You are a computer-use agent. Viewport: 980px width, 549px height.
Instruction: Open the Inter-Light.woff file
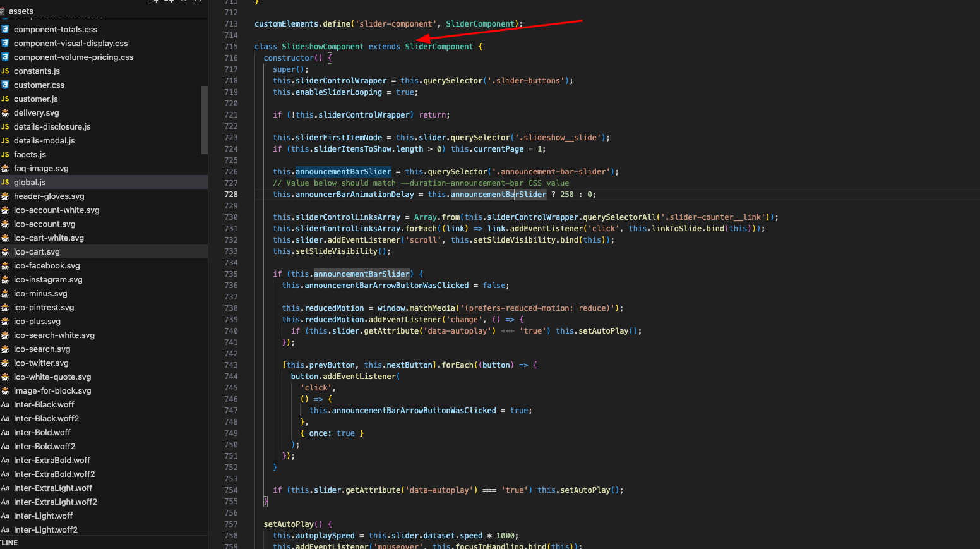click(43, 516)
